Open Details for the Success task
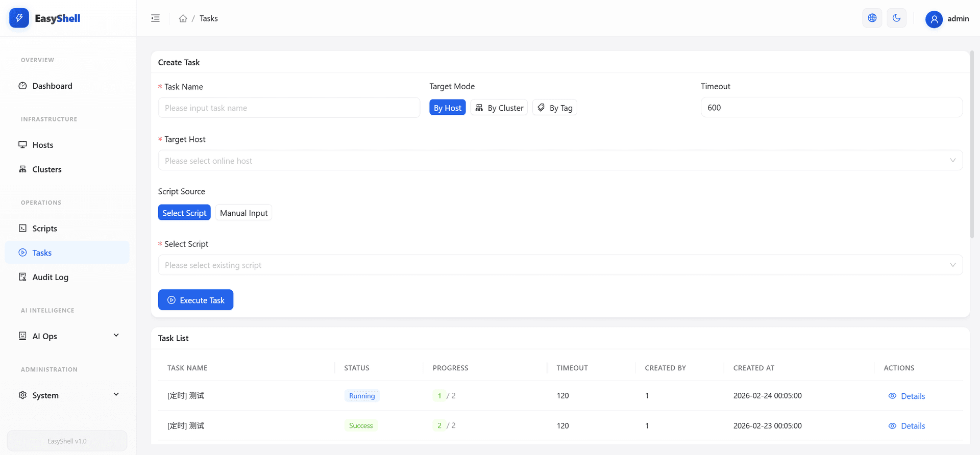The image size is (980, 455). [906, 426]
